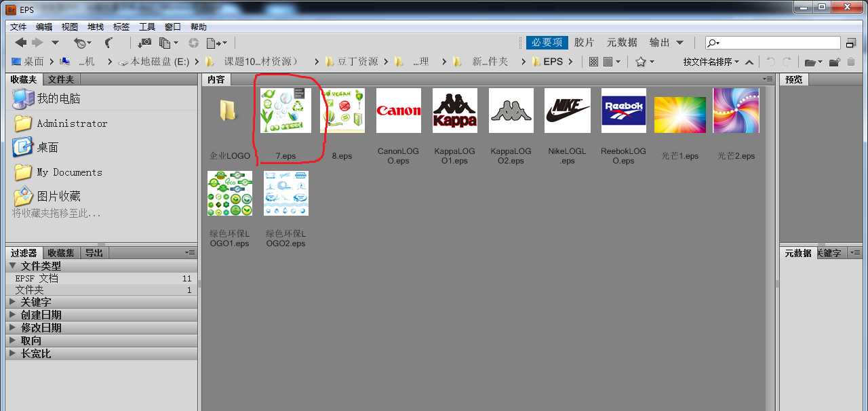Viewport: 868px width, 411px height.
Task: Go to 豆丁资源 in path bar
Action: click(x=352, y=62)
